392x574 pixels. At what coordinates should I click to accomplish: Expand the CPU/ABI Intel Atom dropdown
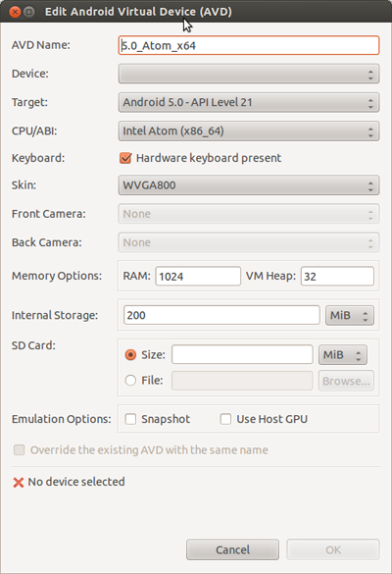(x=249, y=131)
